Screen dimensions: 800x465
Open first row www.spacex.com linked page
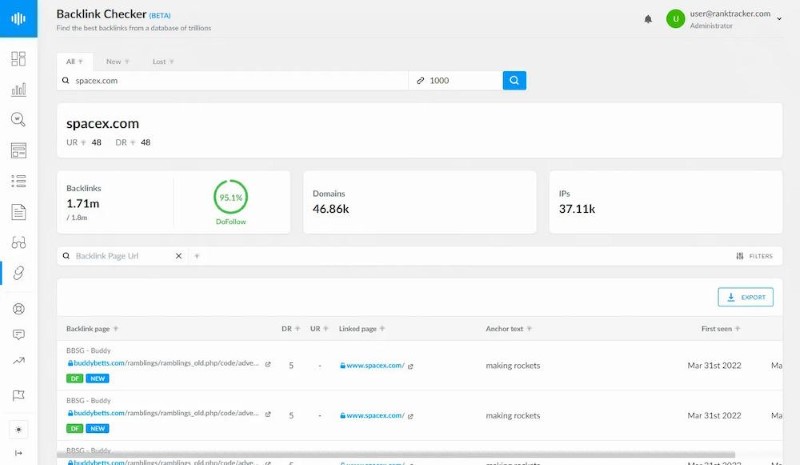click(x=372, y=365)
